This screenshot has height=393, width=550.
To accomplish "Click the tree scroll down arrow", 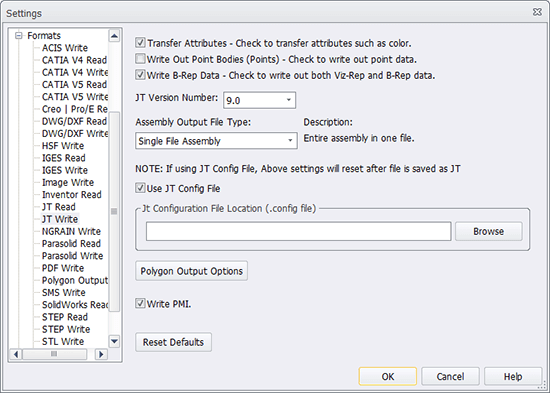I will pos(114,341).
